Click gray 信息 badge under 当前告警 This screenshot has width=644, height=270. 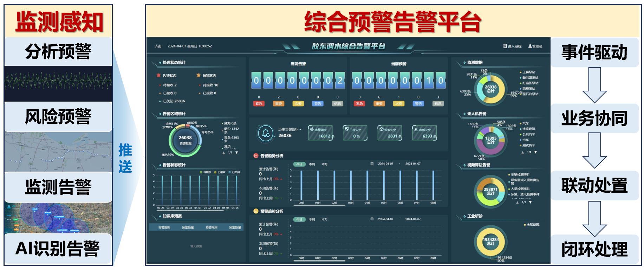(338, 104)
